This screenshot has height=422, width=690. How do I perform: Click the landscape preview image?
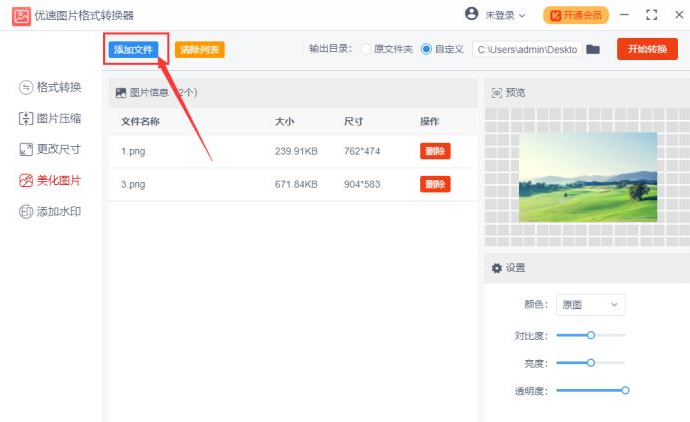point(588,177)
